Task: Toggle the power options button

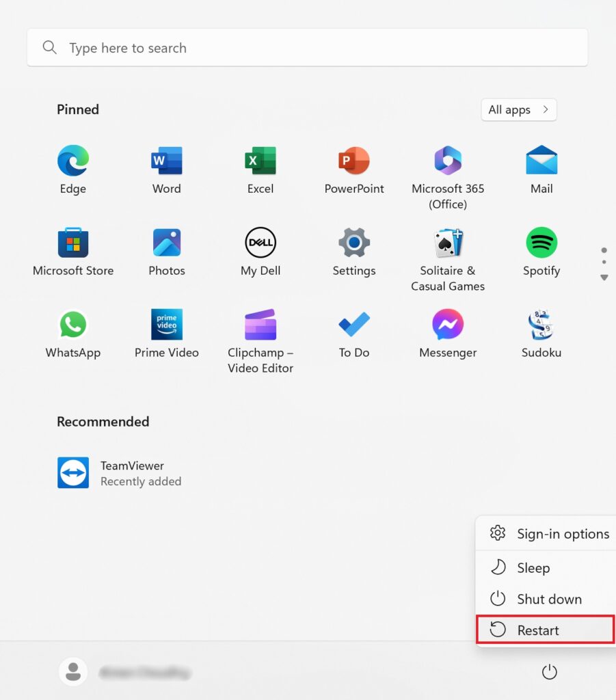Action: [549, 673]
